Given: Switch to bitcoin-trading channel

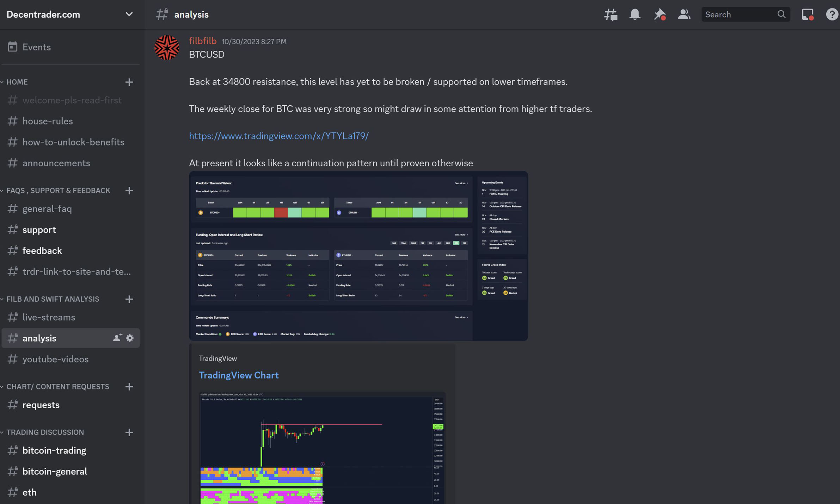Looking at the screenshot, I should click(54, 450).
